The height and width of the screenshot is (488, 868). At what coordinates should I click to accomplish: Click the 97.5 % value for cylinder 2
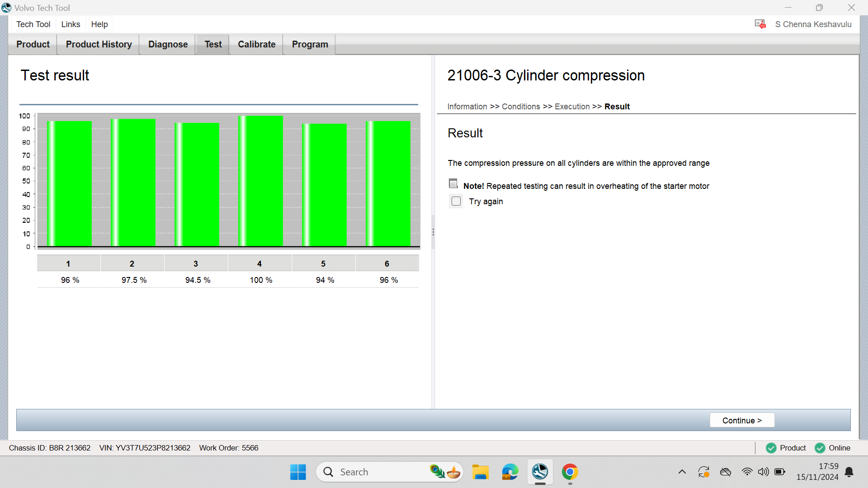[134, 280]
